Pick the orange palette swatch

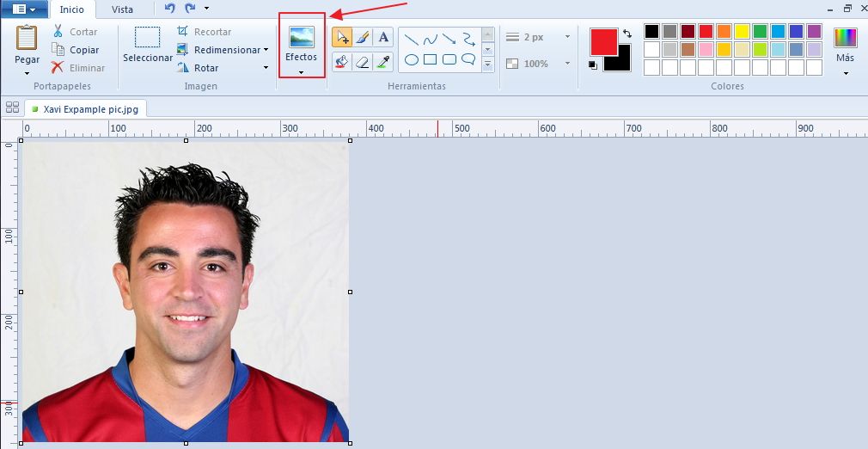pos(724,31)
